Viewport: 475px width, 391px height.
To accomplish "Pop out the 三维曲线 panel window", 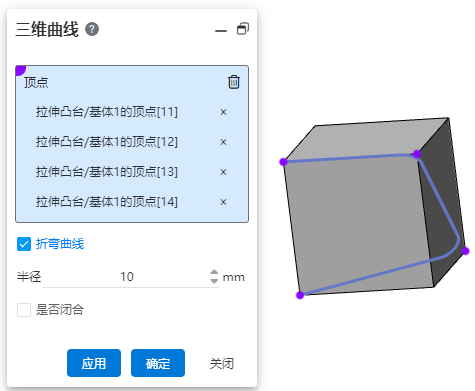I will [243, 29].
